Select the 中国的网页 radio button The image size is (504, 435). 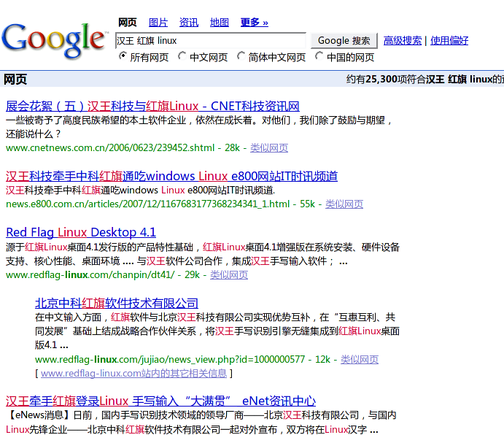(319, 56)
